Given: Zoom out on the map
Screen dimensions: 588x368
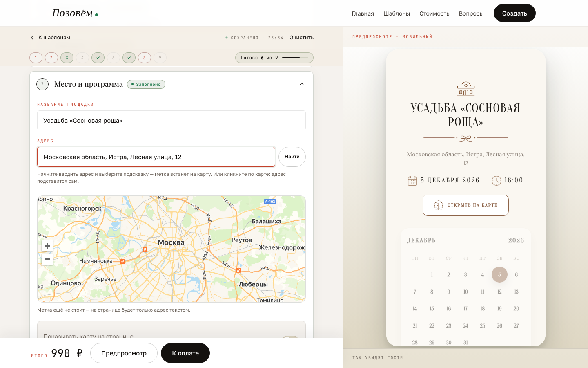Looking at the screenshot, I should coord(47,259).
